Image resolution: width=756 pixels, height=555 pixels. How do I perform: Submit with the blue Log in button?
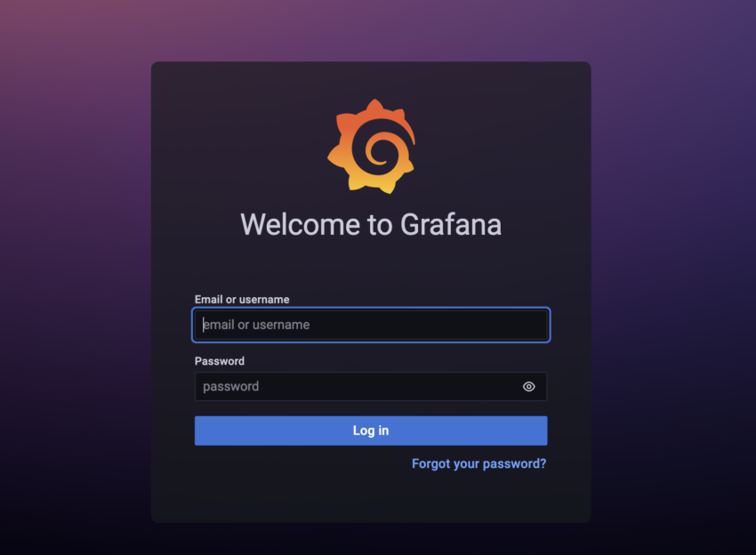point(371,430)
